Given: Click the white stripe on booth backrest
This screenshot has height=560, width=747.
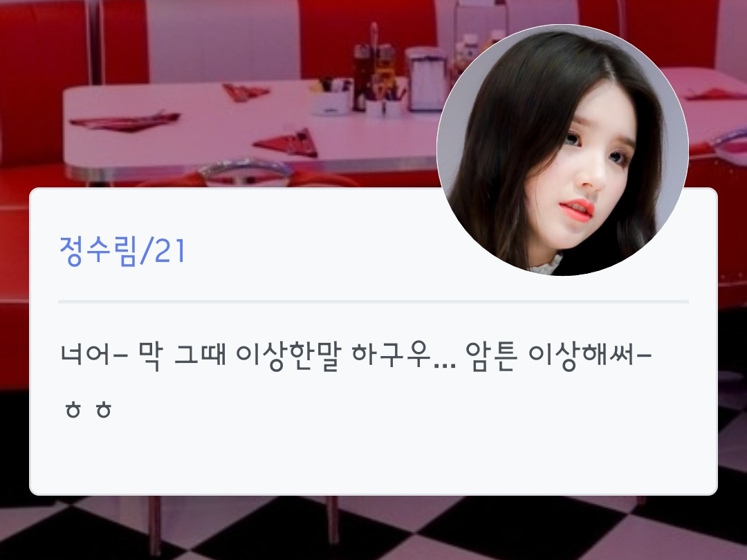Looking at the screenshot, I should (223, 41).
